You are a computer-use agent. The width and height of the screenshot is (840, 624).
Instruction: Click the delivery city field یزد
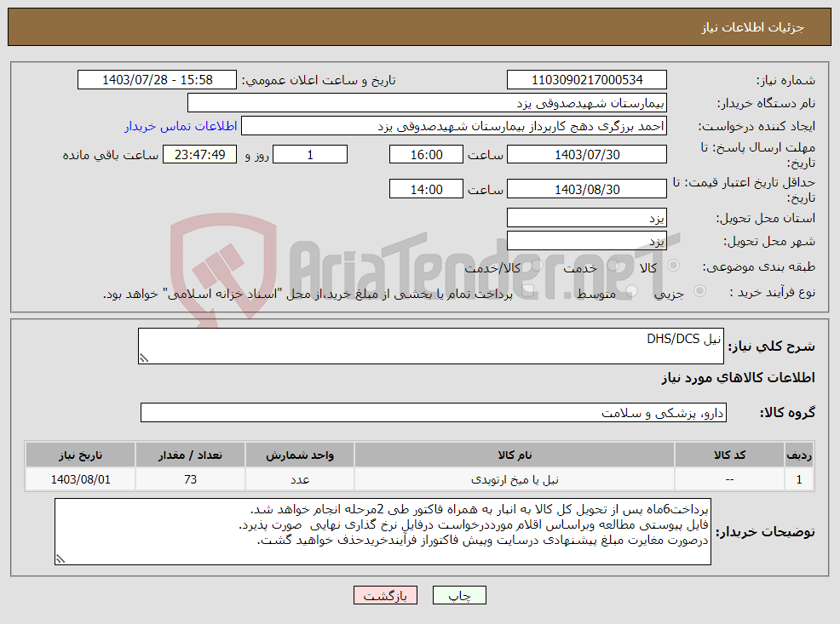587,241
